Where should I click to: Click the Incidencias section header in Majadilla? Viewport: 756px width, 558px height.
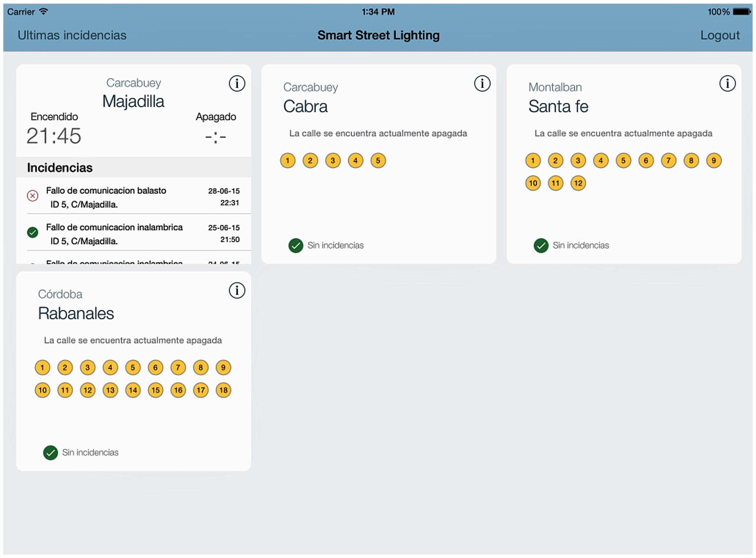60,168
